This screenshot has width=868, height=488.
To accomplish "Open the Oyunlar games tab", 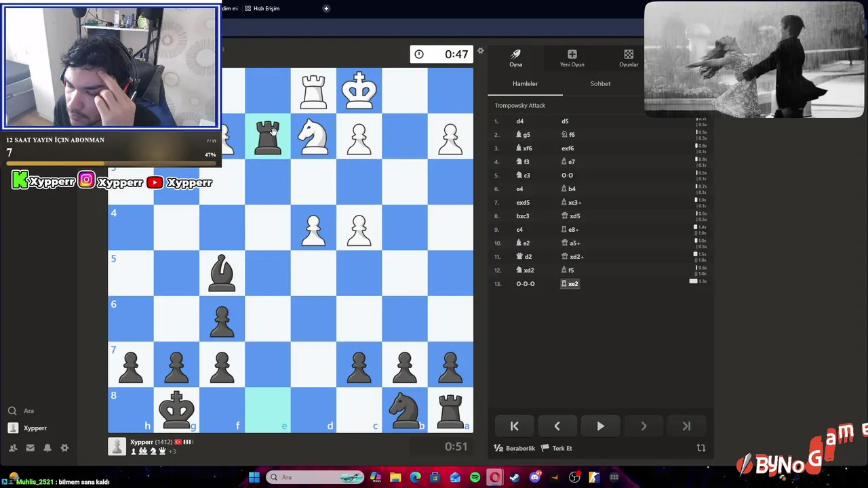I will point(628,58).
